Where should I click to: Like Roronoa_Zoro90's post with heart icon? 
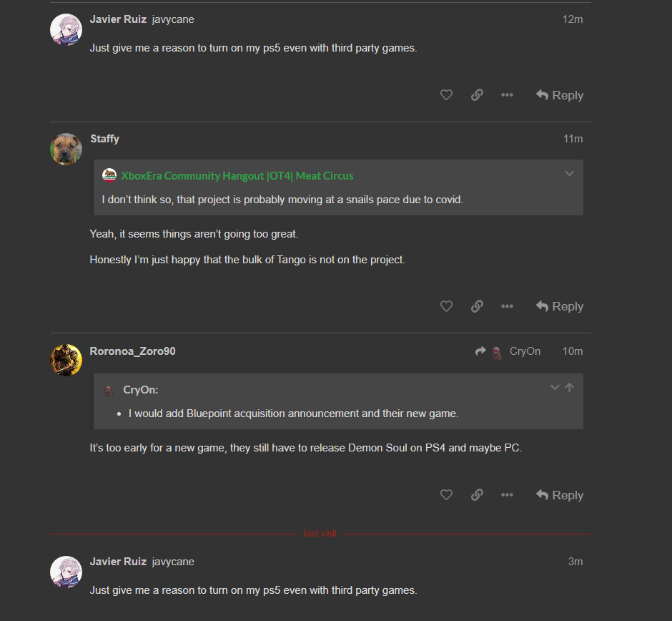point(446,495)
